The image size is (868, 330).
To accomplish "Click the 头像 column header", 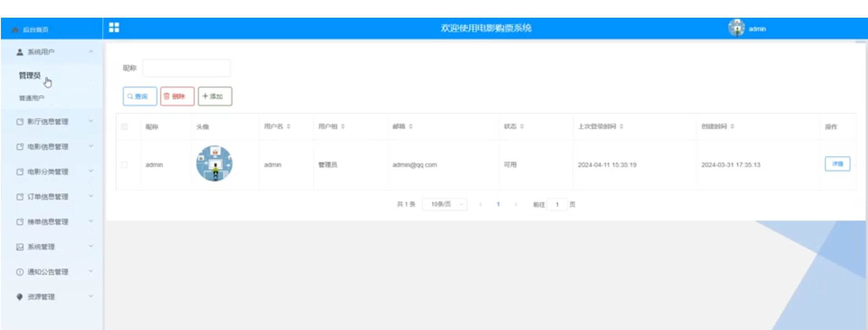I will point(202,127).
